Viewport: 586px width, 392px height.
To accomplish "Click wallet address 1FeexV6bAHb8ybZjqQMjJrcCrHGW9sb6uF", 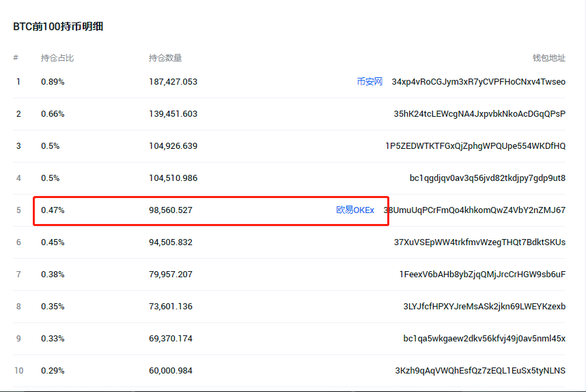I will (x=482, y=275).
